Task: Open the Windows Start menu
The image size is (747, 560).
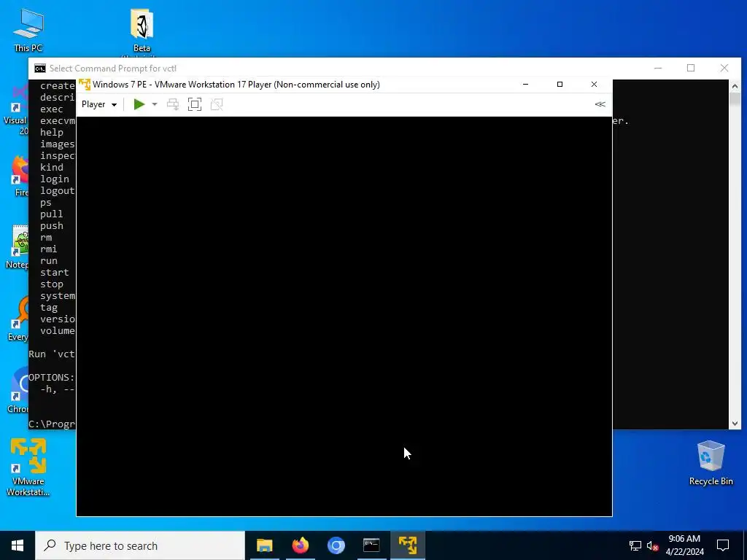Action: pos(18,545)
